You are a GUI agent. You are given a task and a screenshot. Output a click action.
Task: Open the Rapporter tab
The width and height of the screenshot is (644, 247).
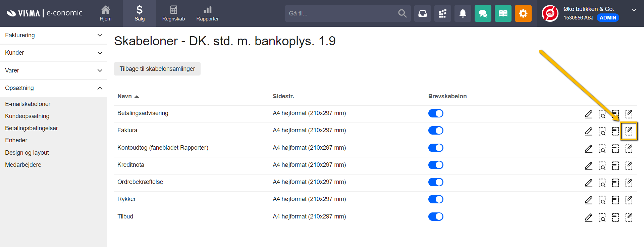207,13
